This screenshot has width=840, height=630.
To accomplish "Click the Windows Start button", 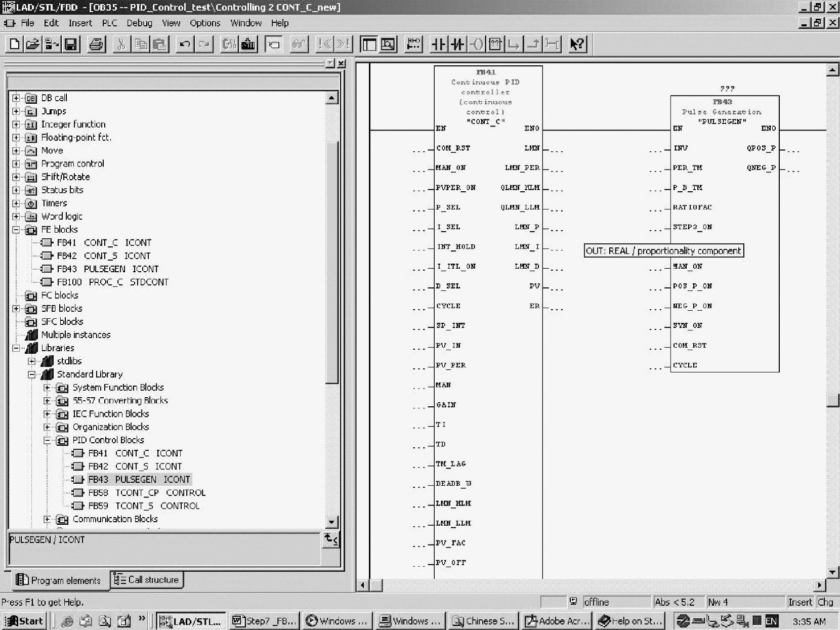I will [24, 621].
